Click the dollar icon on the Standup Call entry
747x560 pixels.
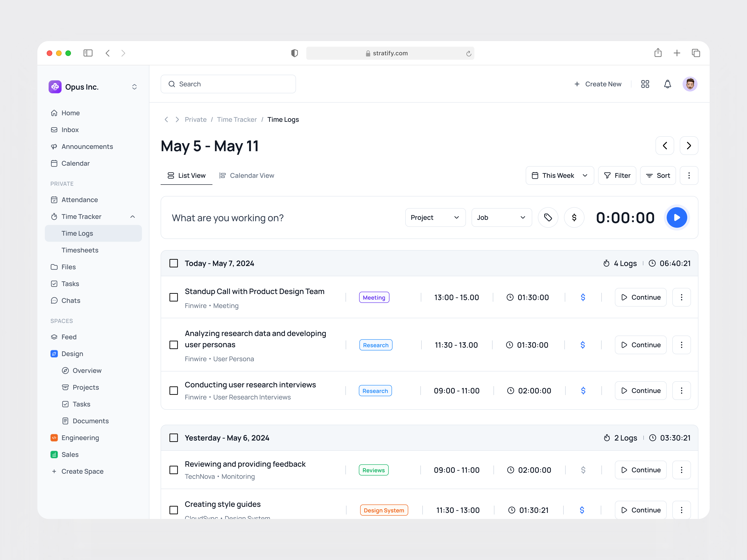point(583,297)
